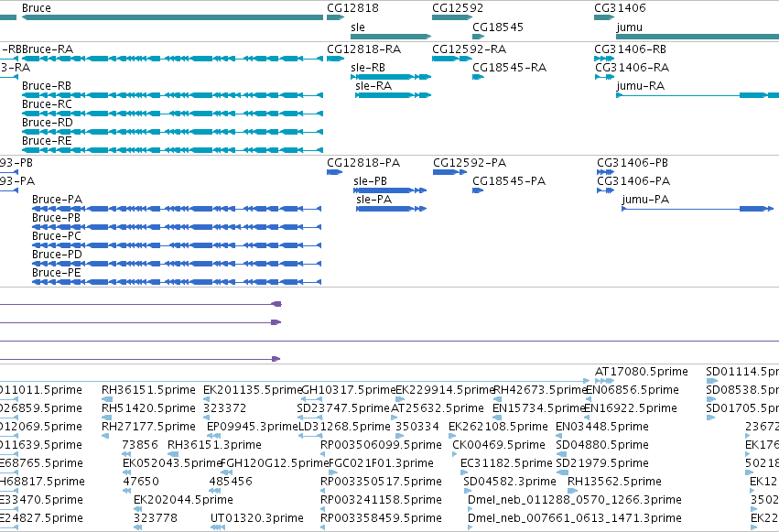Select CG18545-PA protein
The height and width of the screenshot is (532, 779).
pyautogui.click(x=478, y=190)
